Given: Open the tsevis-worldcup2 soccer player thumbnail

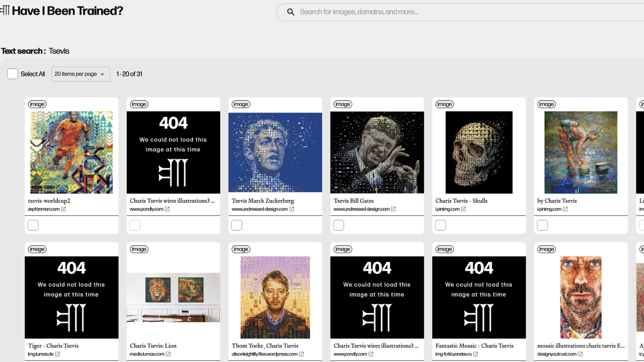Looking at the screenshot, I should point(71,152).
